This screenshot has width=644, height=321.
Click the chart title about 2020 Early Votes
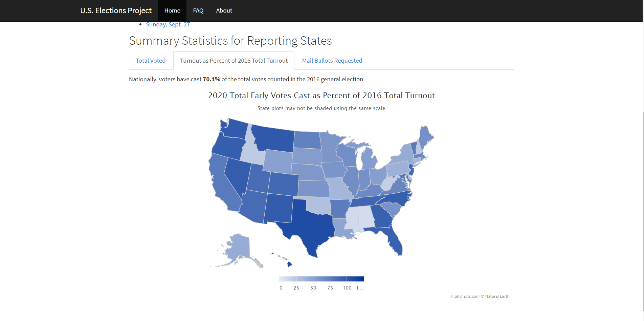coord(321,95)
